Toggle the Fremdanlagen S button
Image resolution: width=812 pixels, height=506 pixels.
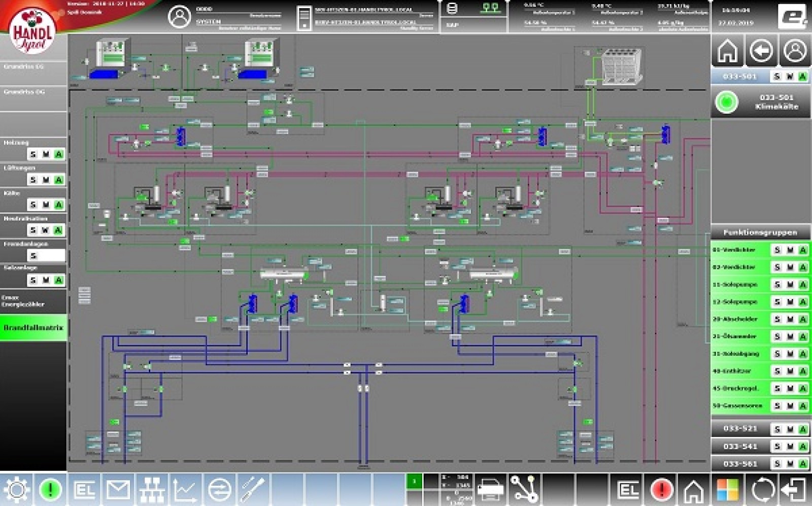(x=33, y=255)
